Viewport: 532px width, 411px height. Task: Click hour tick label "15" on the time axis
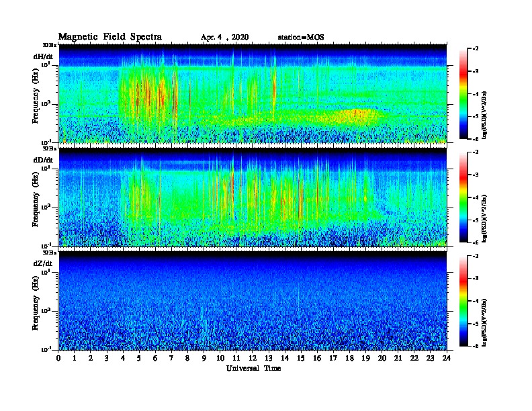click(301, 358)
